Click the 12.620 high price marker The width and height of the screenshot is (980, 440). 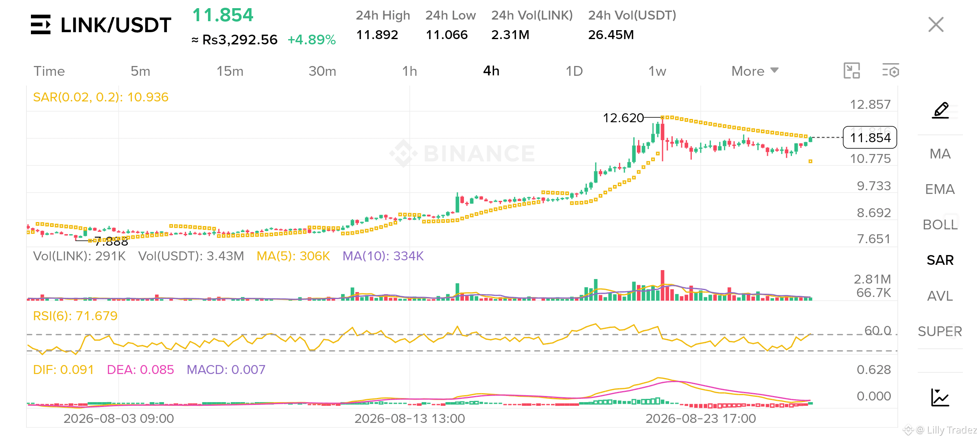point(623,118)
